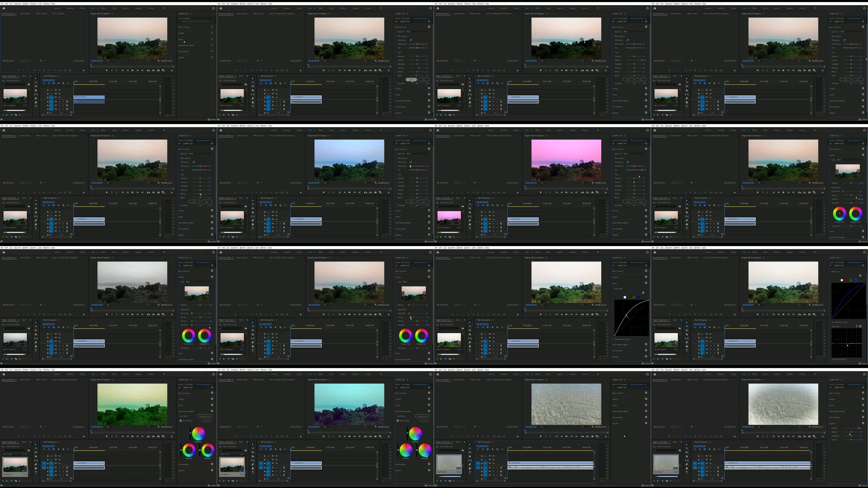Open Button Editor plus in green-tinted Program monitor
The height and width of the screenshot is (488, 868).
[x=171, y=436]
